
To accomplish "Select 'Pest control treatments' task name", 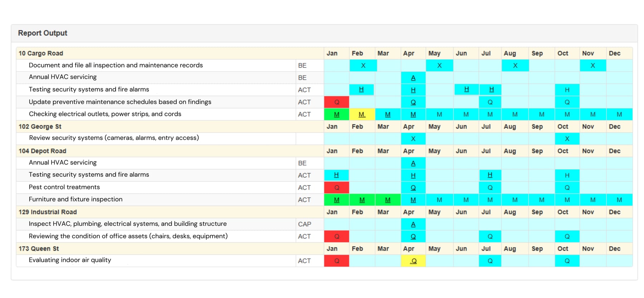I will 64,187.
